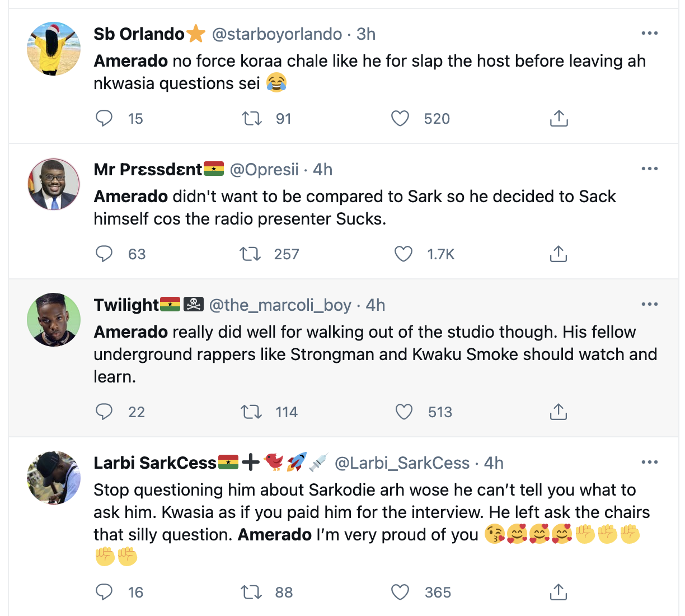Screen dimensions: 685x616
Task: View Larbi SarkCess's profile avatar
Action: click(54, 478)
